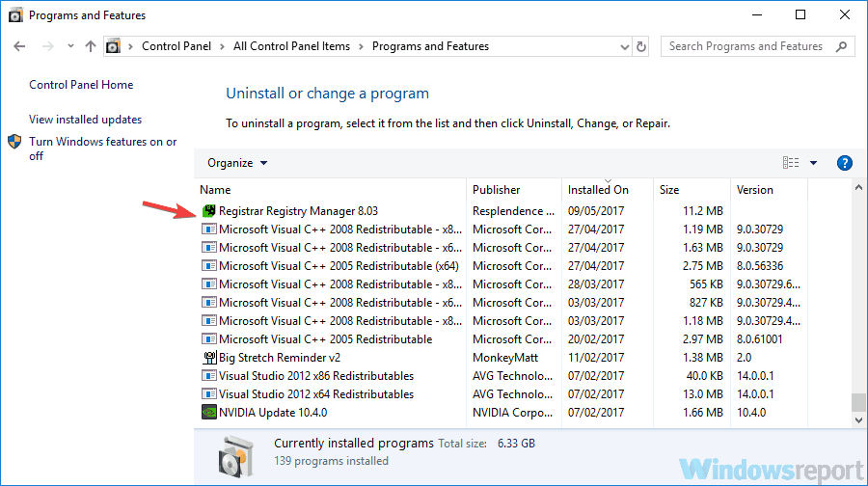868x486 pixels.
Task: Open the blue Help icon
Action: click(x=844, y=163)
